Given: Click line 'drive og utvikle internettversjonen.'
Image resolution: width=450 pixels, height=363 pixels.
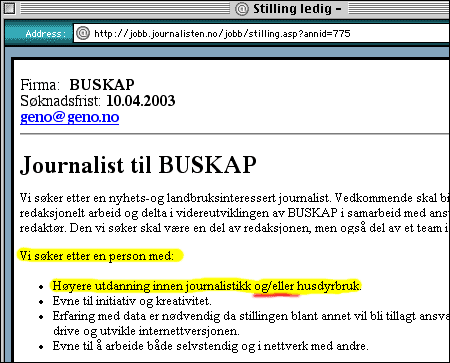Looking at the screenshot, I should tap(146, 331).
